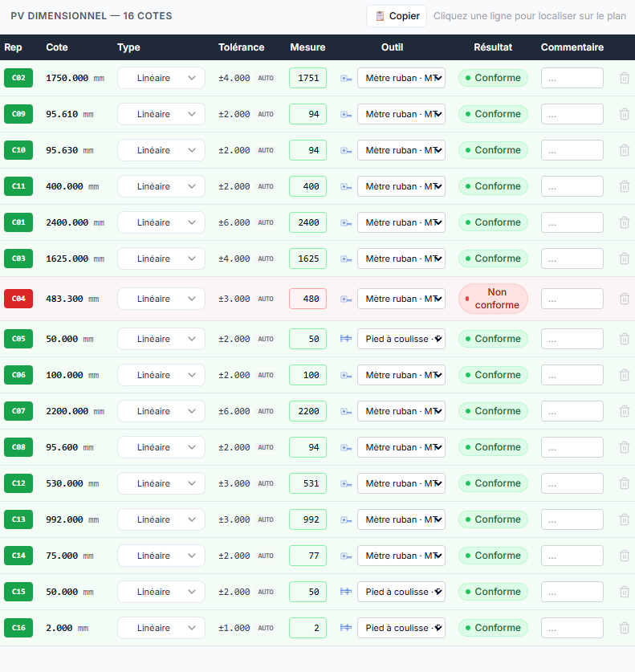Open Type dropdown for row C07

[x=161, y=411]
